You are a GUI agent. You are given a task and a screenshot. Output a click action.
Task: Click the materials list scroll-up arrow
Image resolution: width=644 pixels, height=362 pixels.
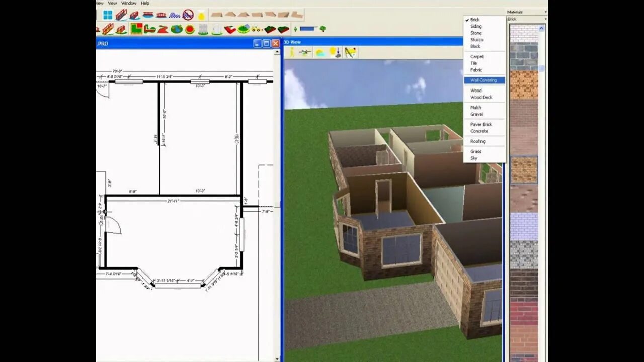(542, 28)
